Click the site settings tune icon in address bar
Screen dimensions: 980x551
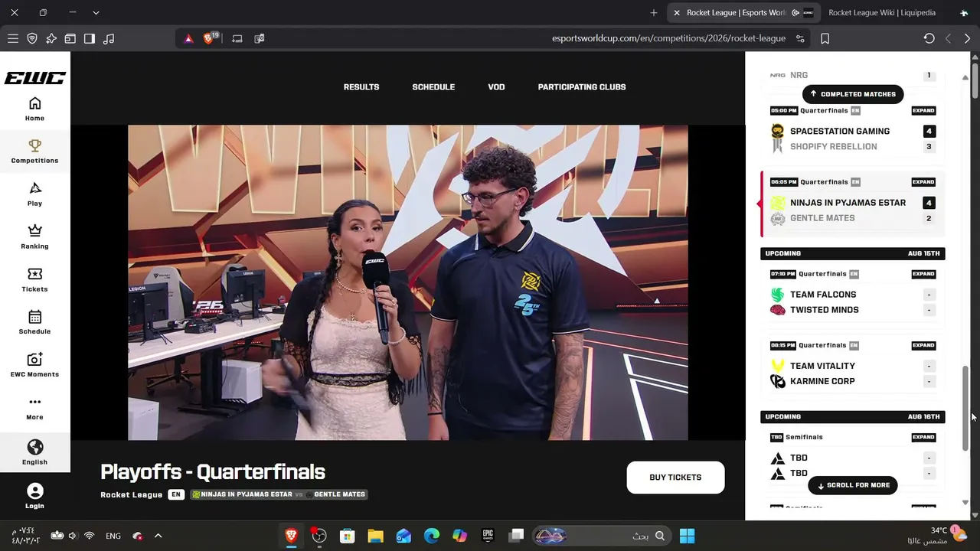pyautogui.click(x=800, y=38)
